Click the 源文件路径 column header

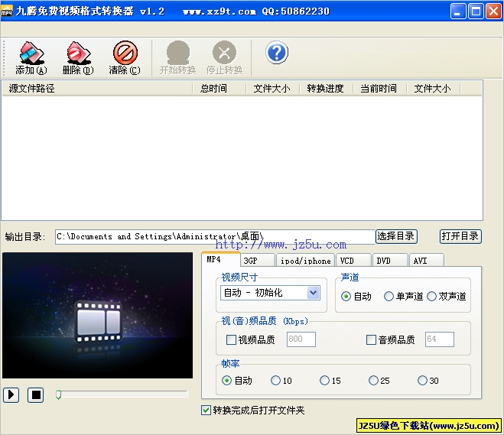[97, 89]
